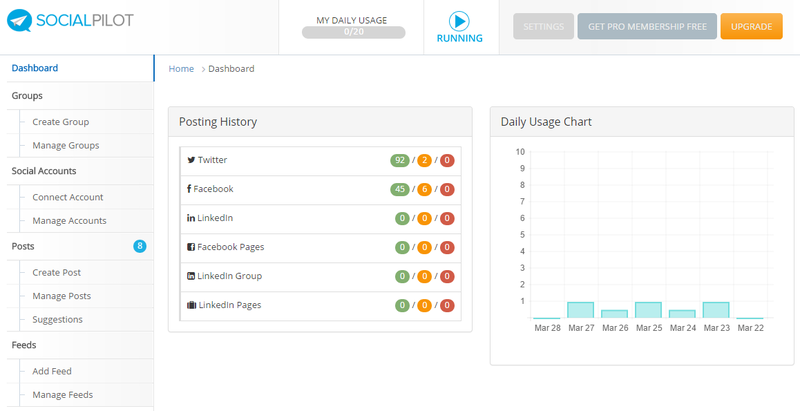Click the Settings button
This screenshot has width=800, height=411.
pyautogui.click(x=543, y=27)
